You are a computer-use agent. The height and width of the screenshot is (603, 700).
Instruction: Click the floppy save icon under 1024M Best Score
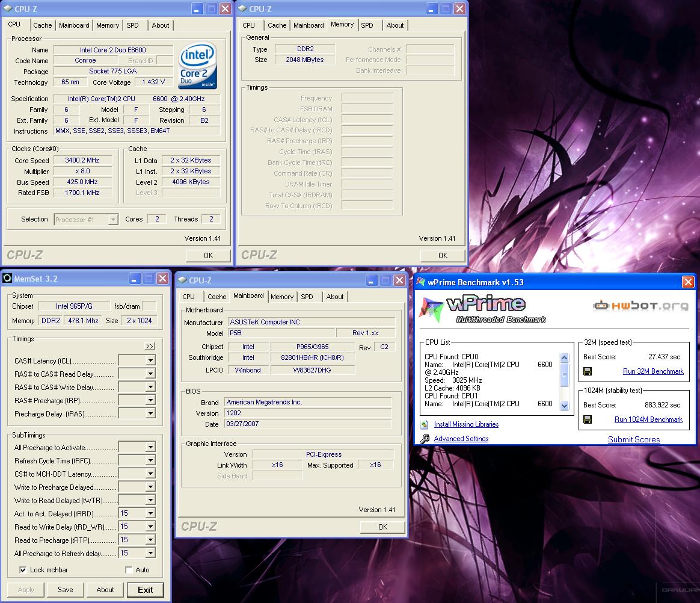point(588,419)
